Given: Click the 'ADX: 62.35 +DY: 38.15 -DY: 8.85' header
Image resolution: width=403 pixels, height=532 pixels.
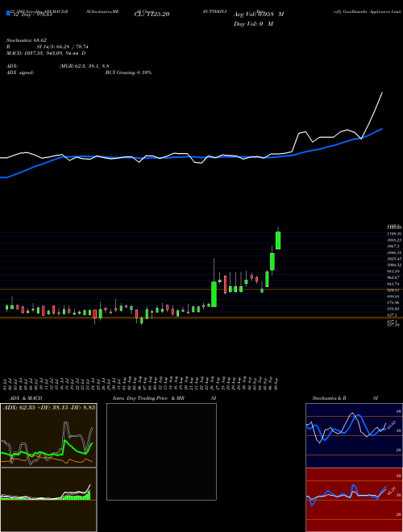Looking at the screenshot, I should 48,407.
